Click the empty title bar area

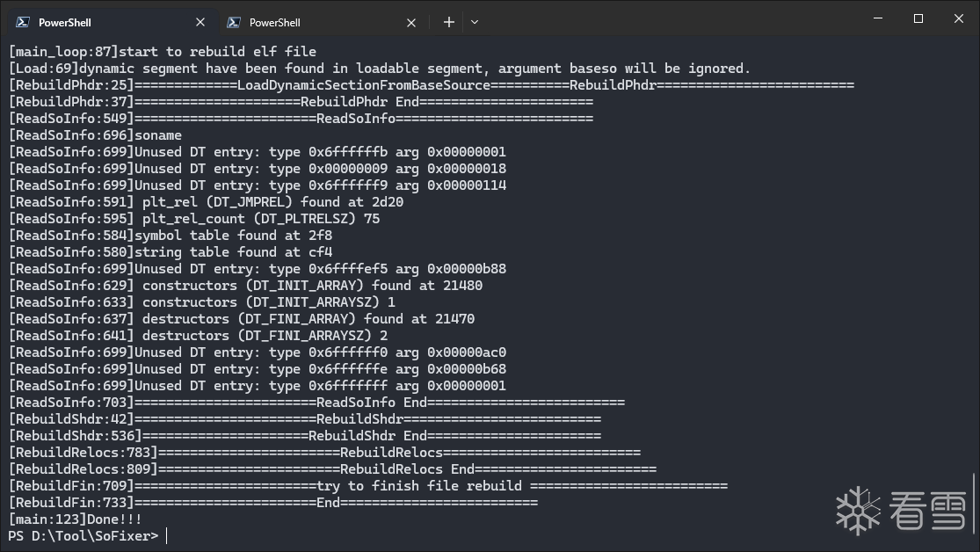tap(668, 18)
